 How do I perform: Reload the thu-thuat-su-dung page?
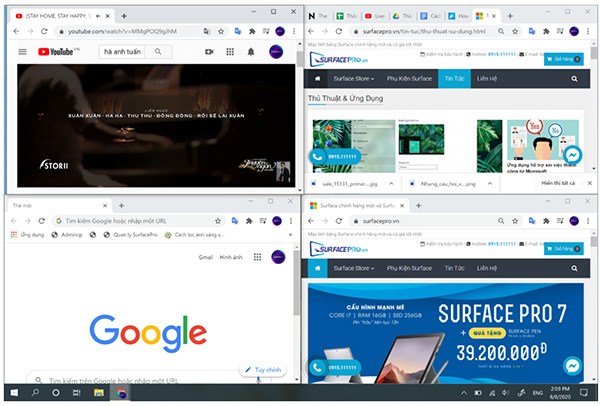(339, 31)
